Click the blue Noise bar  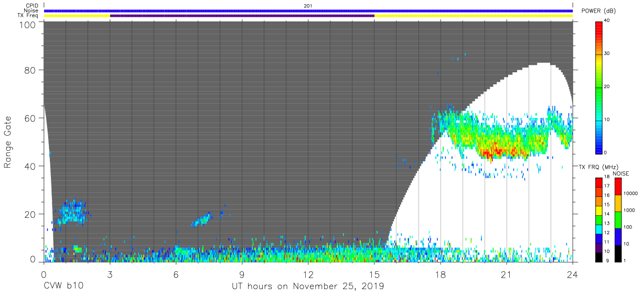pos(308,10)
